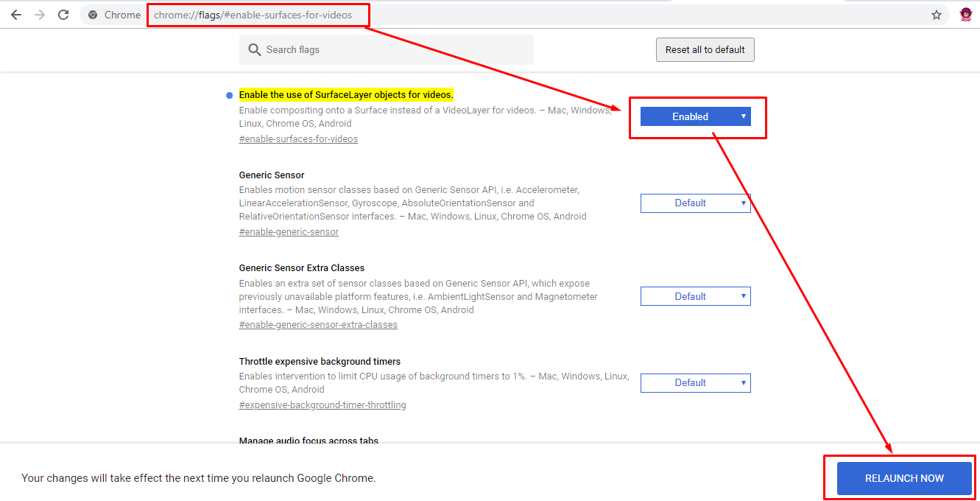Click the blue modified-flag dot indicator
The height and width of the screenshot is (501, 980).
(230, 95)
